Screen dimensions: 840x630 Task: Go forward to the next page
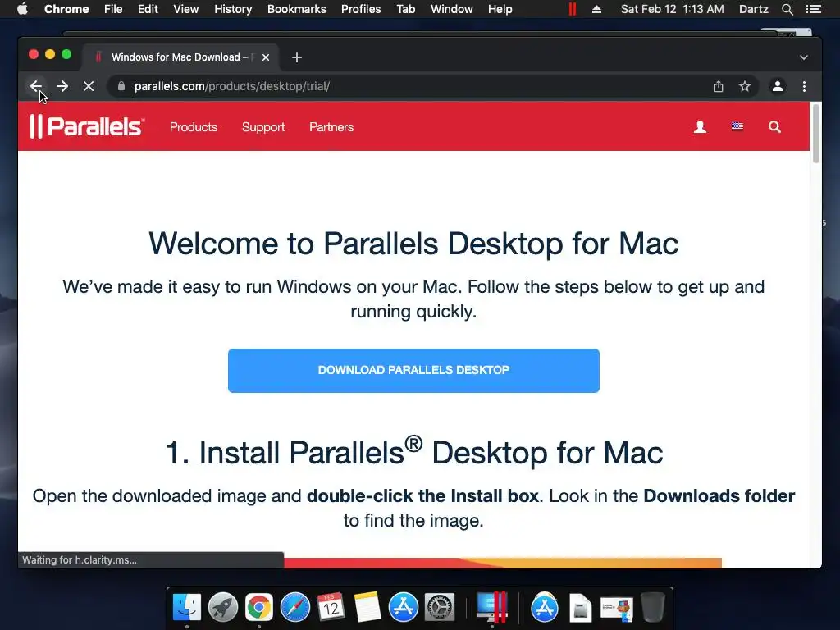[x=62, y=86]
